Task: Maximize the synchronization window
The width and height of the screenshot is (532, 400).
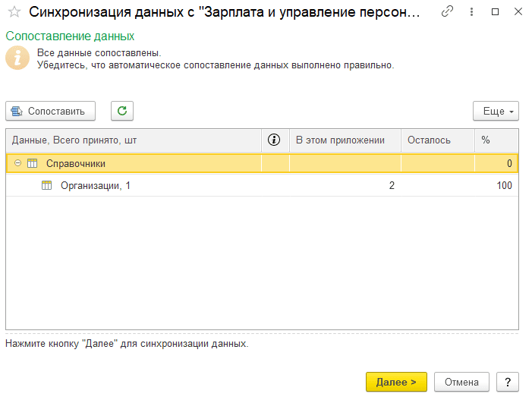Action: 496,12
